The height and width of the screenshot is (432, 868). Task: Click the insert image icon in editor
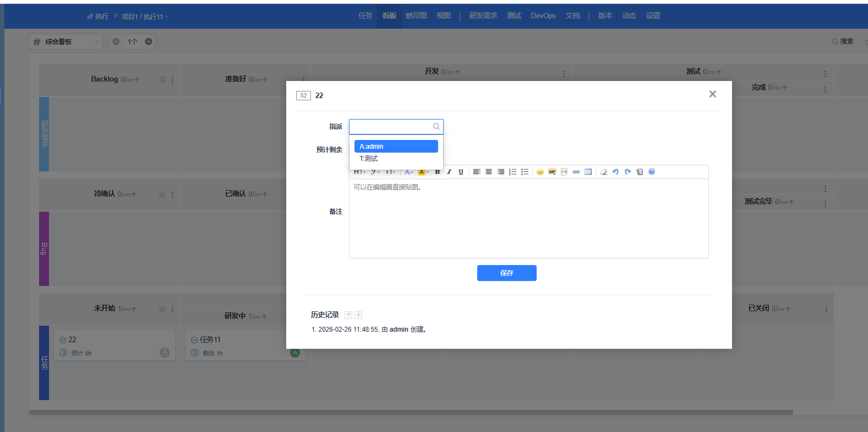(552, 172)
